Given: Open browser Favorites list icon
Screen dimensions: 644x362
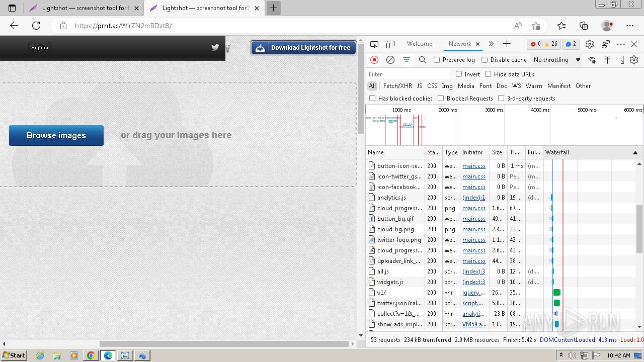Looking at the screenshot, I should coord(561,26).
